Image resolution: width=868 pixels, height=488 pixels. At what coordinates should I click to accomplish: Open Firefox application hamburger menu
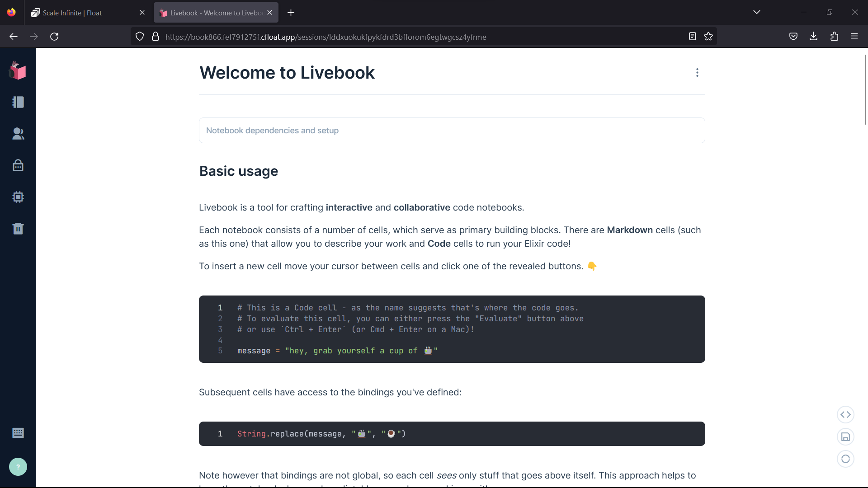coord(854,37)
